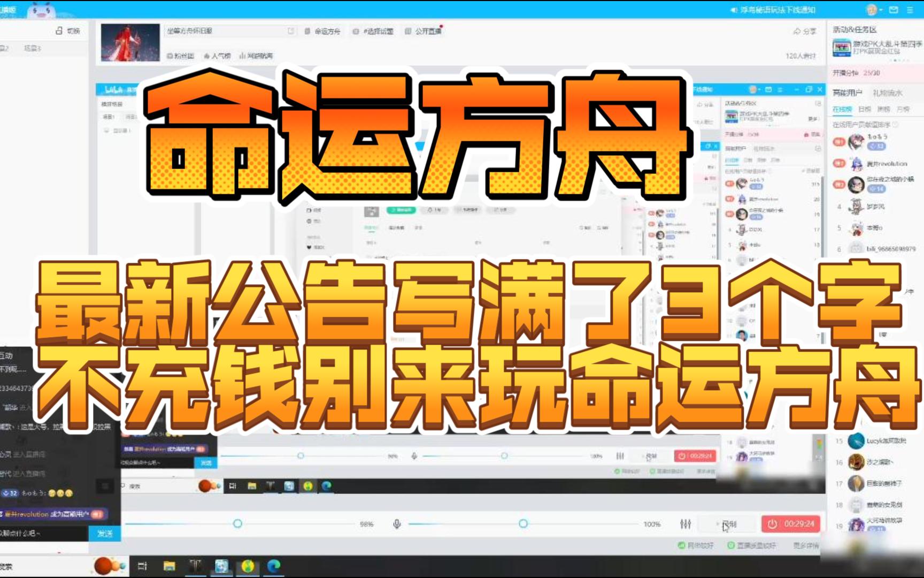This screenshot has width=924, height=578.
Task: Adjust the microphone volume slider at 100%
Action: pyautogui.click(x=523, y=523)
